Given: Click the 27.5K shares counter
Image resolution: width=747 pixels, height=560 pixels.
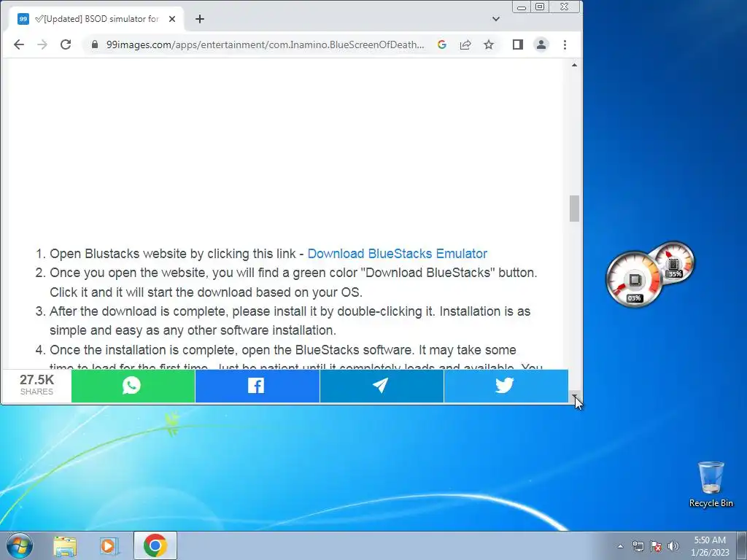Looking at the screenshot, I should pos(36,385).
